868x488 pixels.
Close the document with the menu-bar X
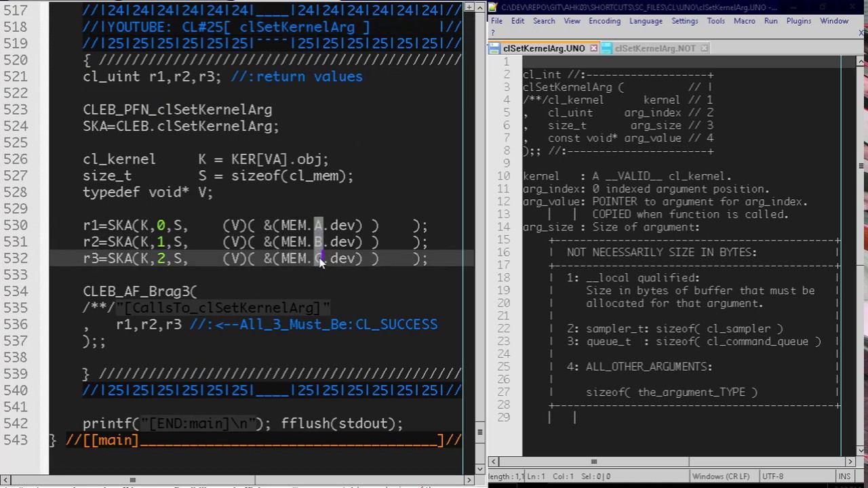tap(862, 32)
